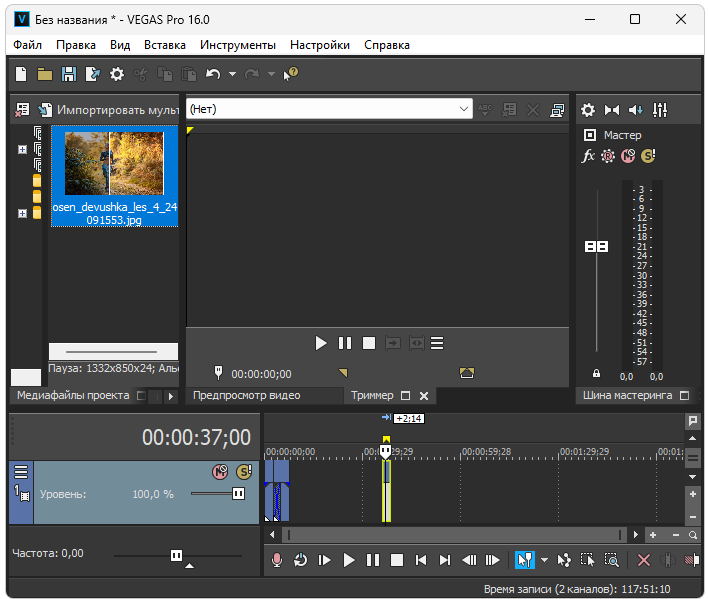Click the Envelope edit tool icon

click(x=564, y=561)
